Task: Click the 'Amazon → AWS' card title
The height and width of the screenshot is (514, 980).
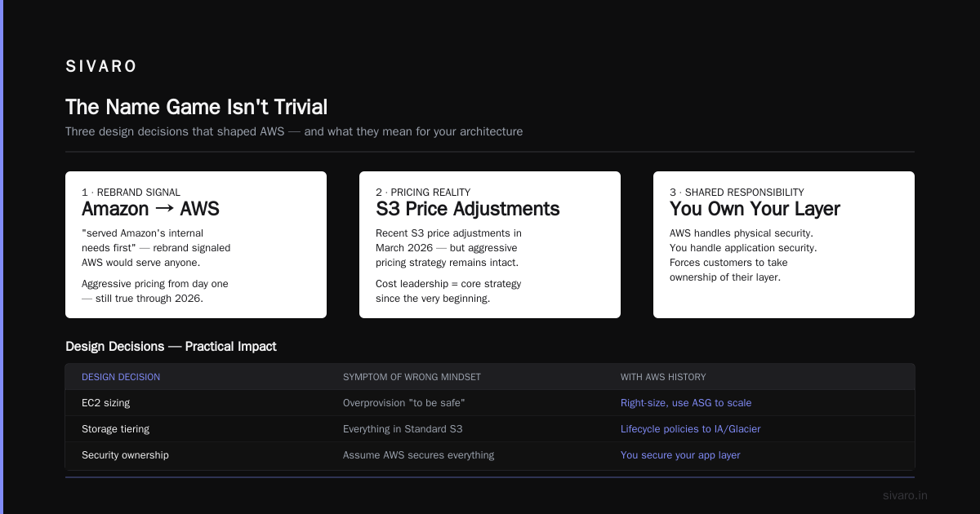Action: [150, 209]
